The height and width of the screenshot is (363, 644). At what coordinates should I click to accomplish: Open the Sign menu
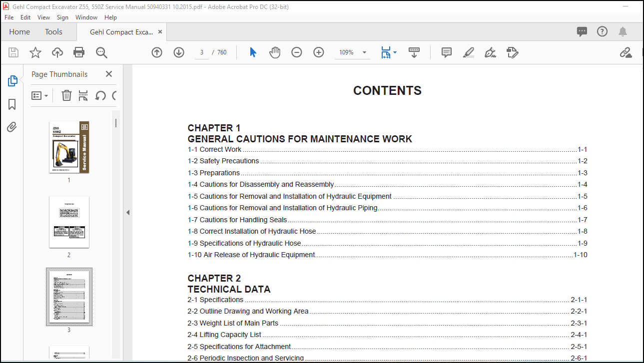(62, 17)
